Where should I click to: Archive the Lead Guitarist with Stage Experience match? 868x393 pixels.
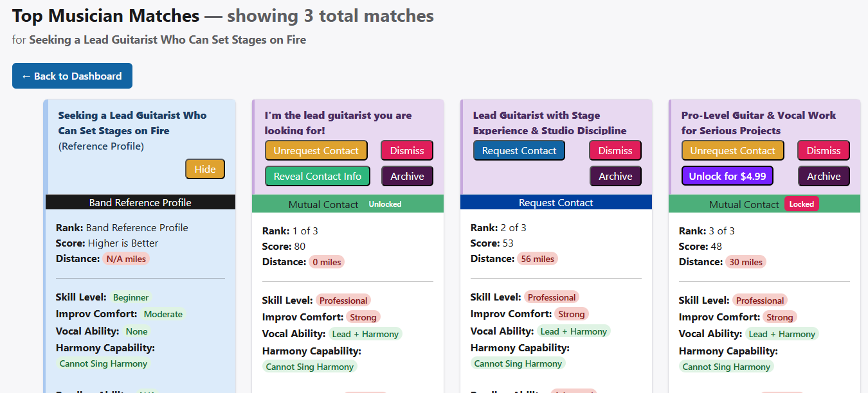(615, 175)
